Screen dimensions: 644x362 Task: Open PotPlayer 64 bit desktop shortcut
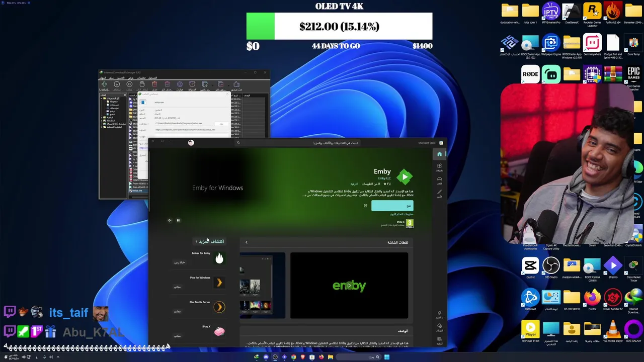[x=530, y=331]
